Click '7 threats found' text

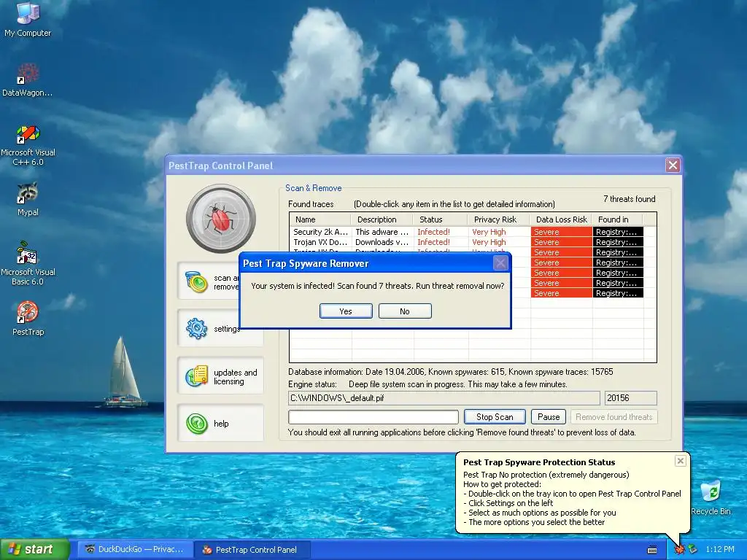tap(630, 199)
